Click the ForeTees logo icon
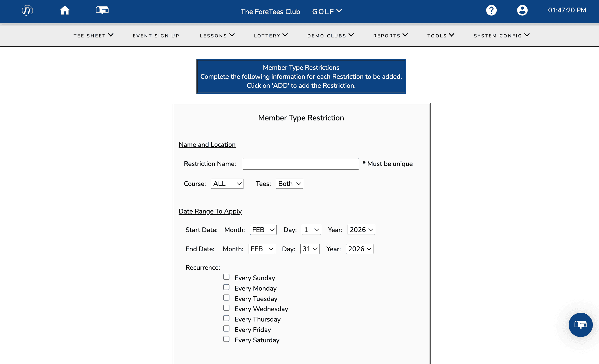Viewport: 599px width, 364px height. point(27,11)
